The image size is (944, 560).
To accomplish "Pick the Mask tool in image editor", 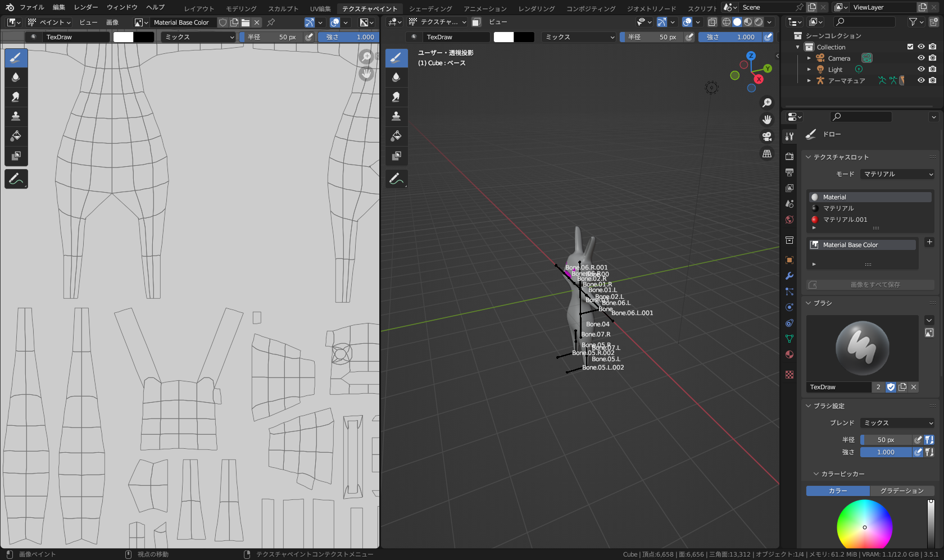I will coord(16,156).
